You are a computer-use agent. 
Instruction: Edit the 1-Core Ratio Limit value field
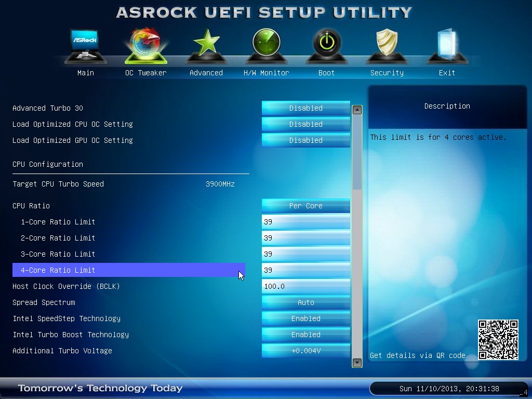pos(305,221)
